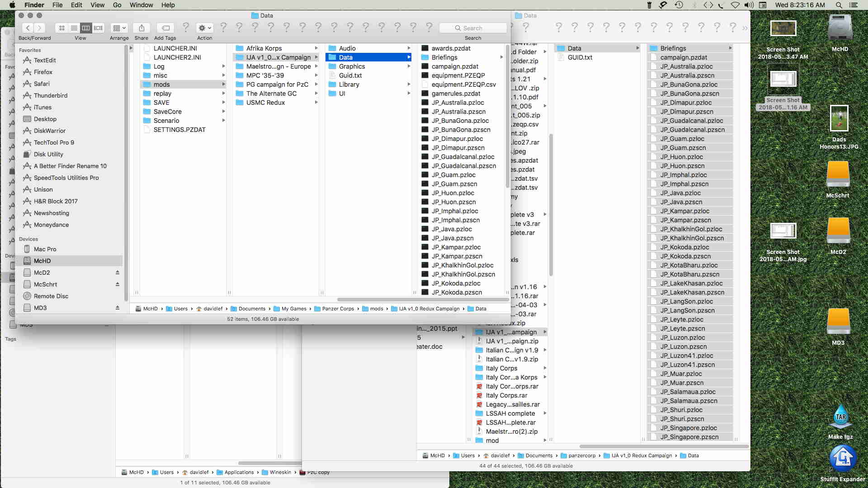
Task: Open the Arrange dropdown in toolbar
Action: pyautogui.click(x=119, y=28)
